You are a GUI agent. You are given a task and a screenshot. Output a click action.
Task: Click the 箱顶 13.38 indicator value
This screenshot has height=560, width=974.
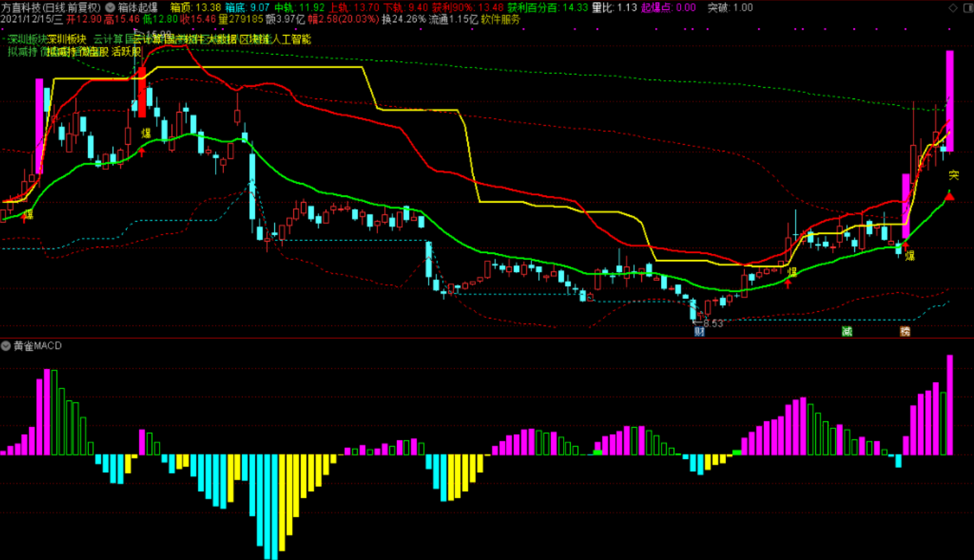(196, 8)
